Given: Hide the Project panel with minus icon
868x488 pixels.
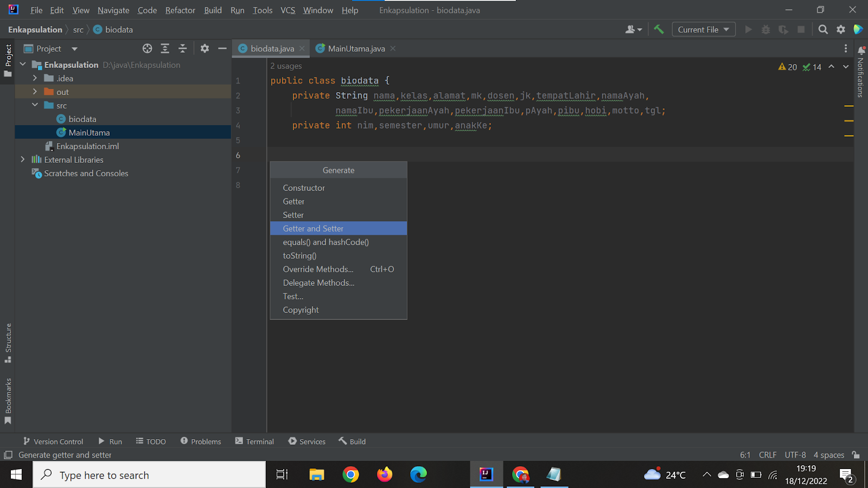Looking at the screenshot, I should [x=222, y=49].
